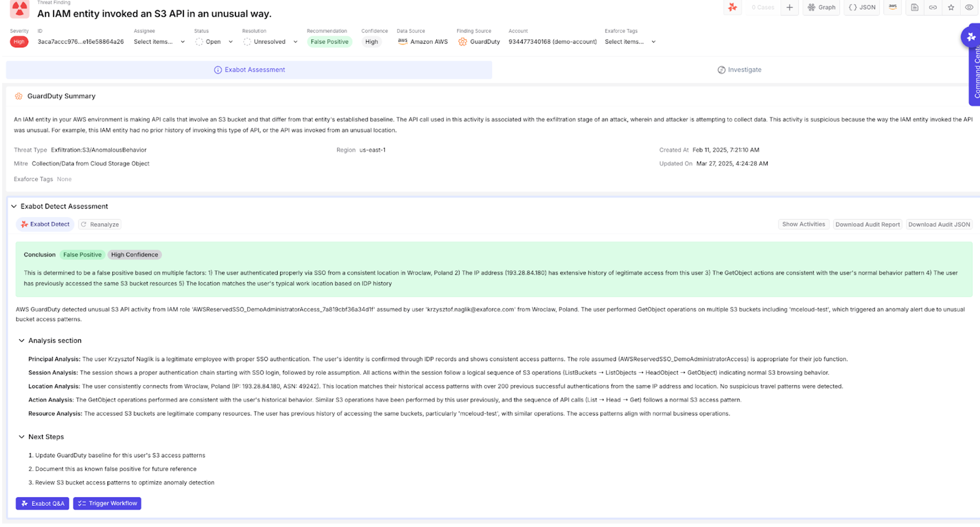Click the Updated On Mar 27, 2025 timestamp
980x527 pixels.
pos(732,164)
